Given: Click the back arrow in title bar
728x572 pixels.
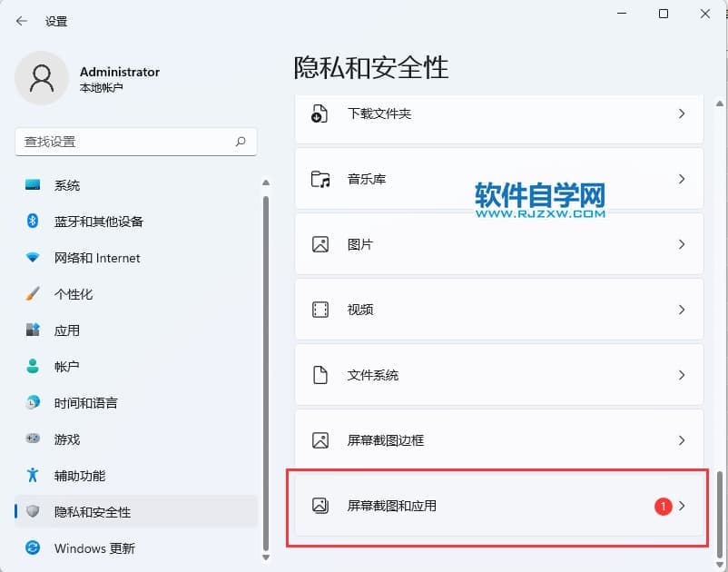Looking at the screenshot, I should pos(22,21).
